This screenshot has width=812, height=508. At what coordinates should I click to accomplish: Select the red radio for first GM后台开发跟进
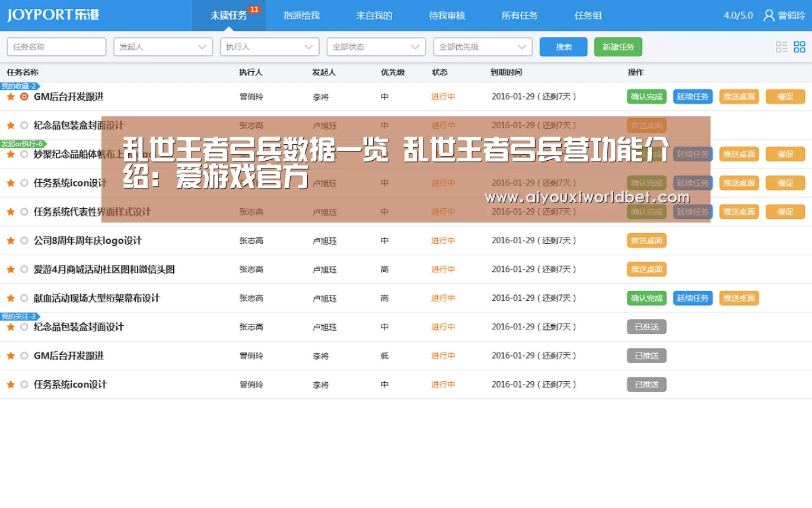[x=24, y=97]
